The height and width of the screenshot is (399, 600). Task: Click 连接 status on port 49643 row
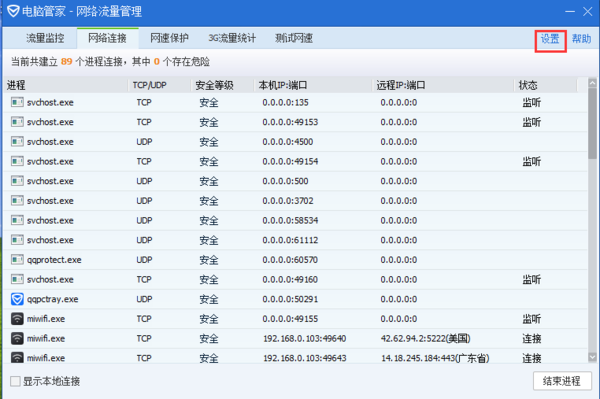(x=532, y=358)
